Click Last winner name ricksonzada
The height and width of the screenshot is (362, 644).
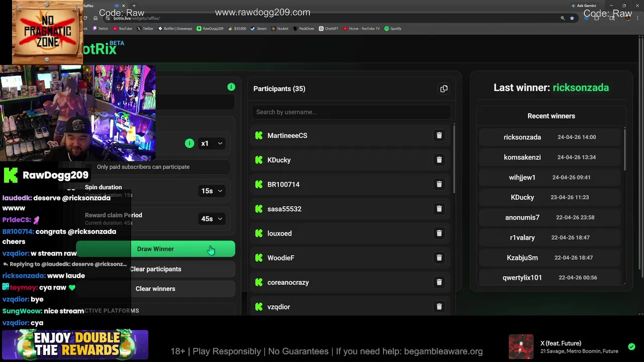click(x=581, y=87)
